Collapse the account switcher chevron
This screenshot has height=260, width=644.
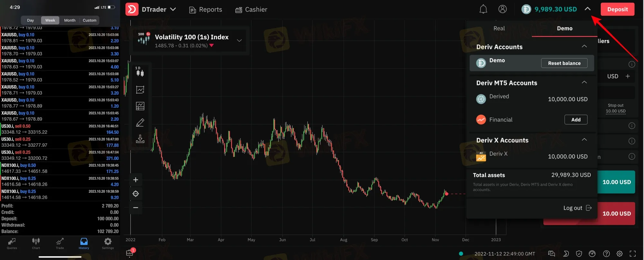coord(588,9)
